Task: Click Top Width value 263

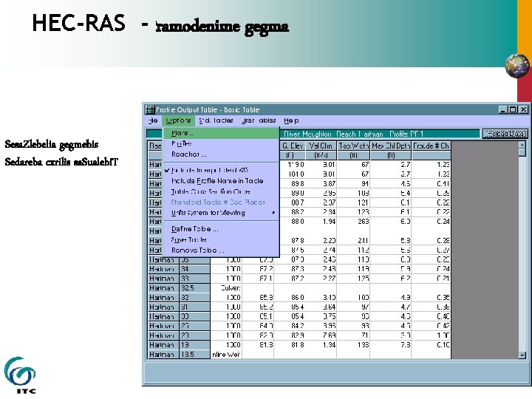Action: (x=353, y=222)
